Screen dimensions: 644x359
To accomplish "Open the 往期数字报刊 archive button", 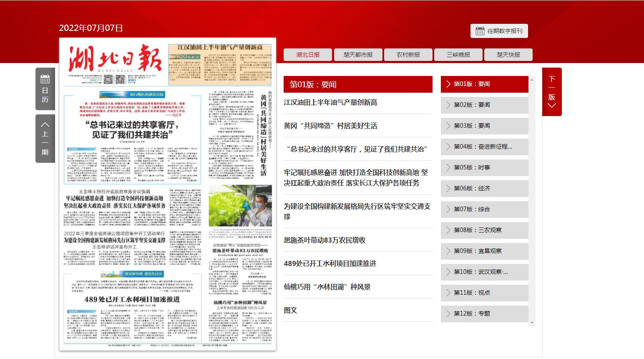I will tap(499, 31).
